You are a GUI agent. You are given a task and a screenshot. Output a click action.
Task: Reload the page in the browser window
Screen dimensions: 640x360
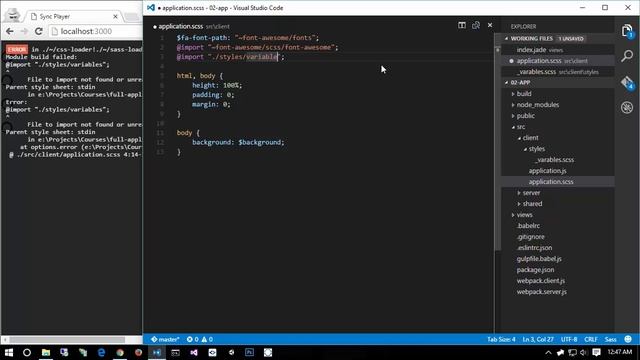coord(39,31)
